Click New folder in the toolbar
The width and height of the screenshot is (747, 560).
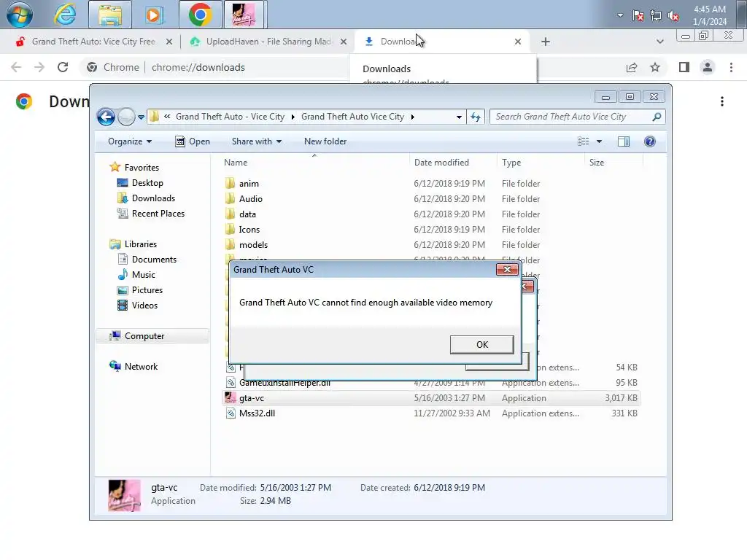pyautogui.click(x=325, y=141)
